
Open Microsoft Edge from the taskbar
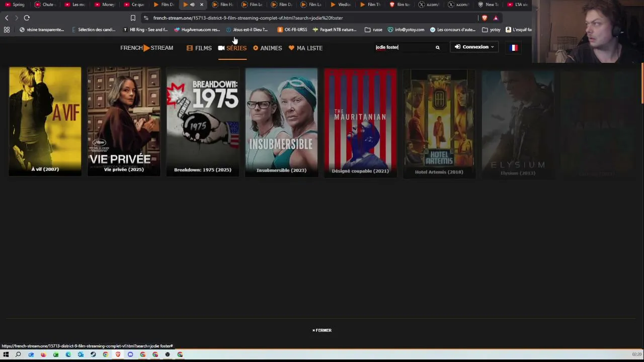[x=68, y=354]
